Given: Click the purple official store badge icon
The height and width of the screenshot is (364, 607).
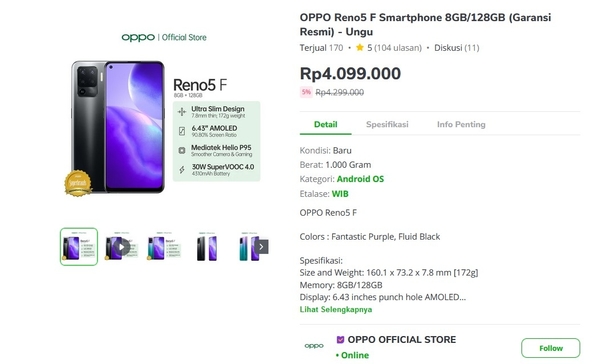Looking at the screenshot, I should [x=340, y=340].
